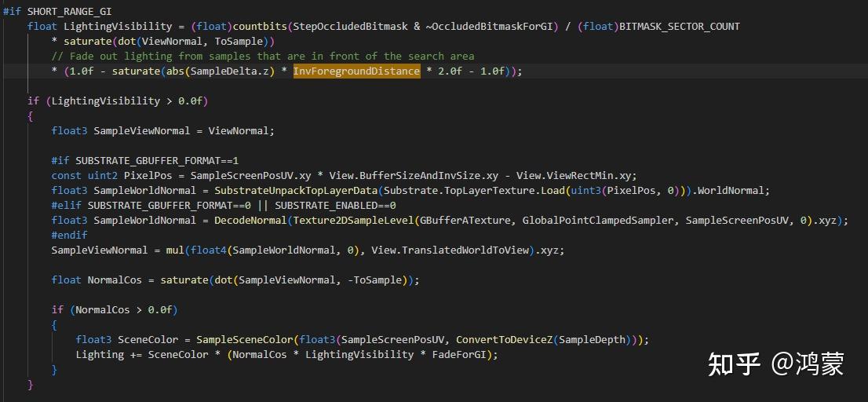
Task: Click the mul function in the SampleViewNormal assignment
Action: (x=176, y=250)
